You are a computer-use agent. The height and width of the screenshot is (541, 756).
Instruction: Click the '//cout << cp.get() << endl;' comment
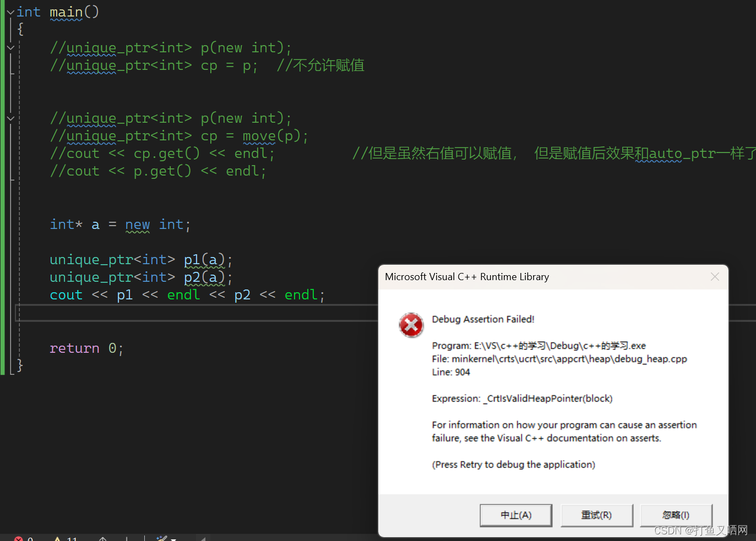pyautogui.click(x=162, y=154)
